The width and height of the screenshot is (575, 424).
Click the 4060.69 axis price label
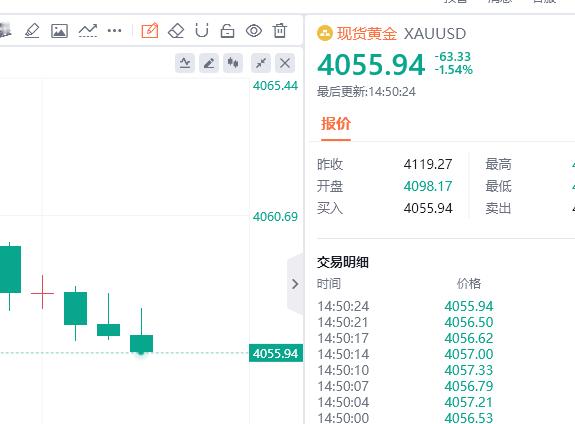[275, 217]
